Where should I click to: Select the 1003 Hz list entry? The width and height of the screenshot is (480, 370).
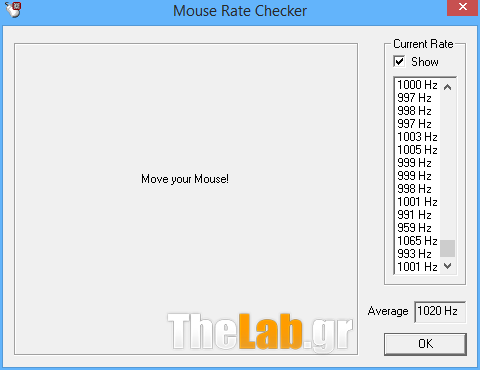tap(417, 137)
